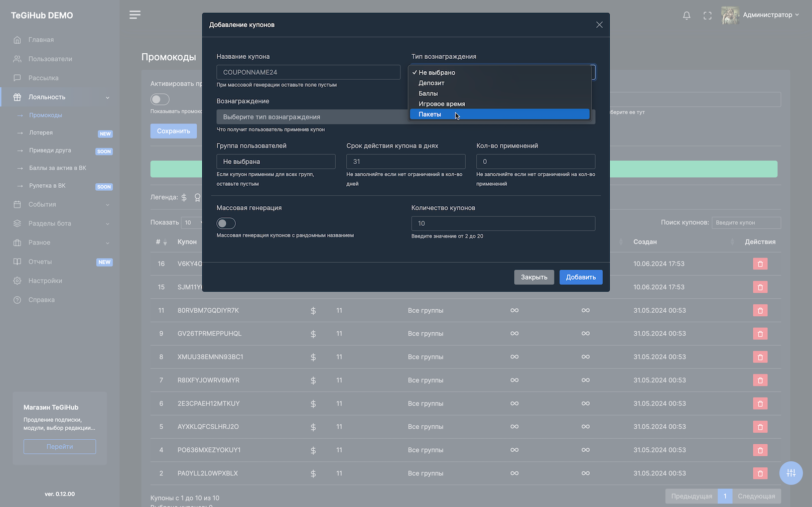The width and height of the screenshot is (812, 507).
Task: Open the Вознаграждение reward select
Action: [x=405, y=117]
